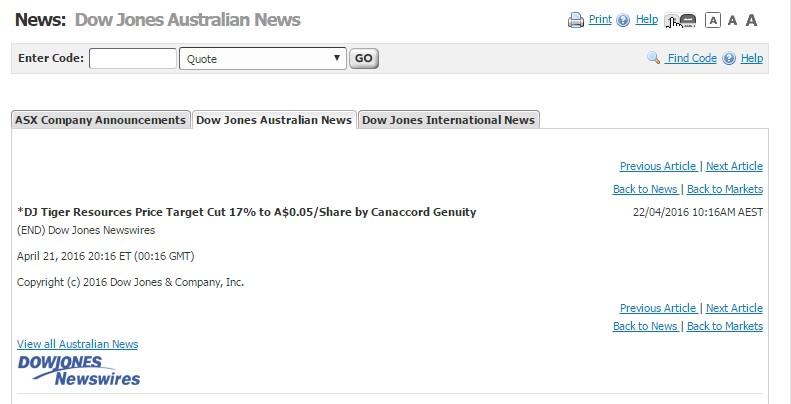Screen dimensions: 791x404
Task: Go to Previous Article below the copyright
Action: coord(658,308)
